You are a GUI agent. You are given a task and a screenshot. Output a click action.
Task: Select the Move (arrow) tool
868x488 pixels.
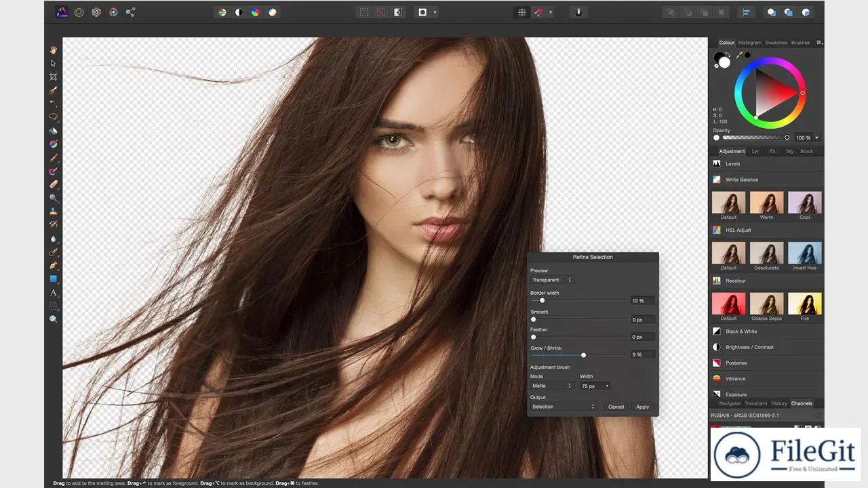(x=54, y=64)
